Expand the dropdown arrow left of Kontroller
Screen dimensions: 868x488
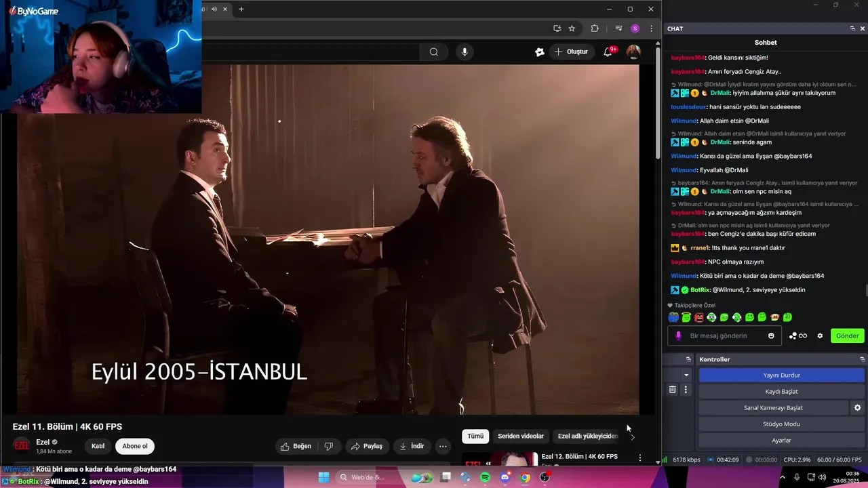[x=686, y=375]
